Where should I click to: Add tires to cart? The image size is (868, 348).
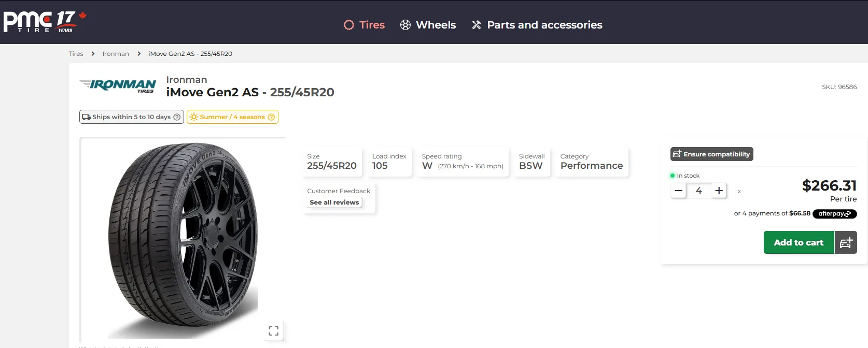799,242
